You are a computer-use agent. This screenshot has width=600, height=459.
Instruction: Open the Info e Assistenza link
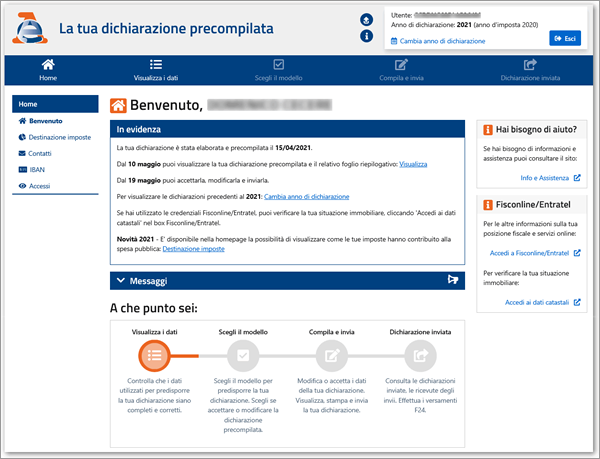[545, 178]
